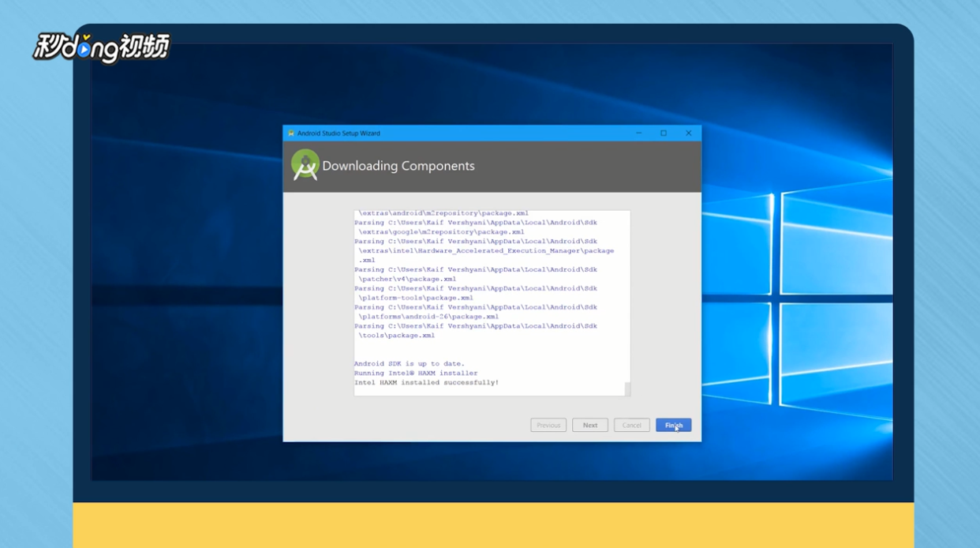
Task: Maximize the Setup Wizard window
Action: point(664,133)
